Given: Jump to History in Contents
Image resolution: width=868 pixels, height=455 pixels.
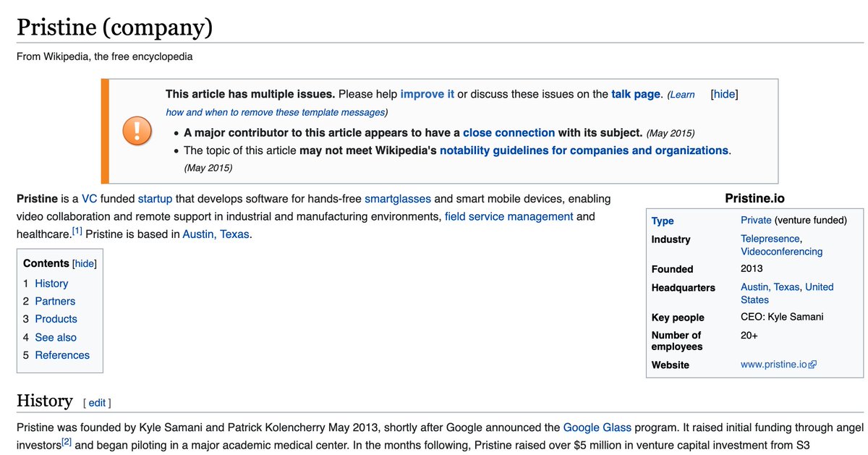Looking at the screenshot, I should (x=51, y=284).
